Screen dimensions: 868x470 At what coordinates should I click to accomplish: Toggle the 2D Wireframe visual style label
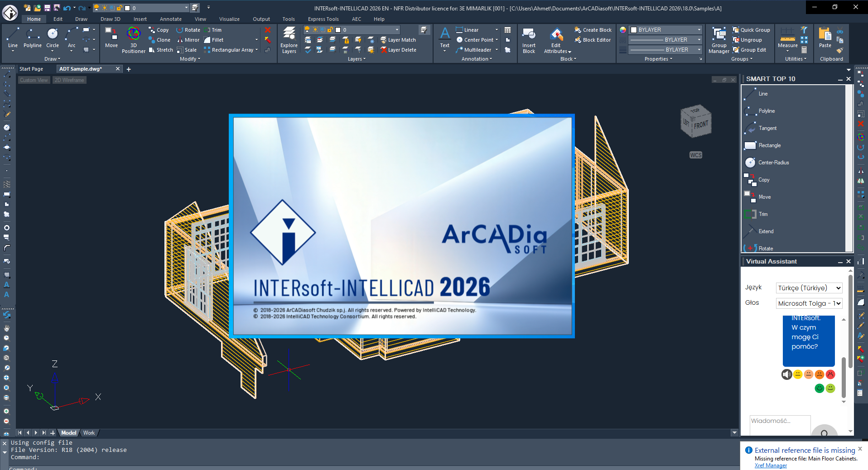click(x=69, y=80)
